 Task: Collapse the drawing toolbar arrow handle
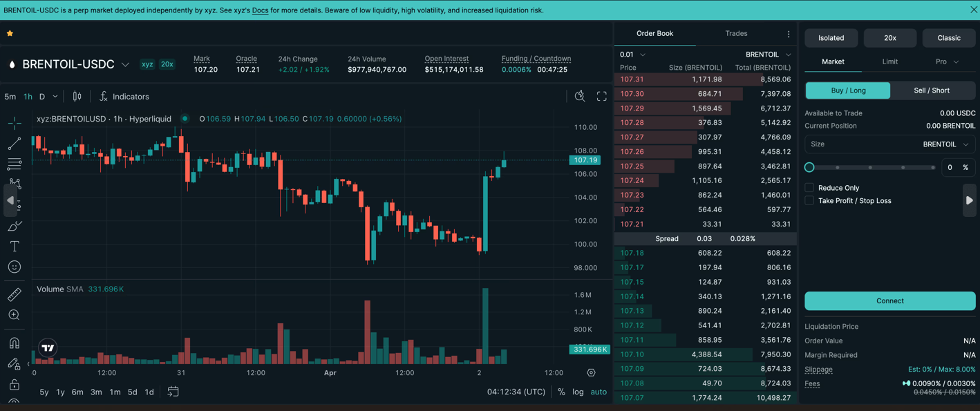10,200
